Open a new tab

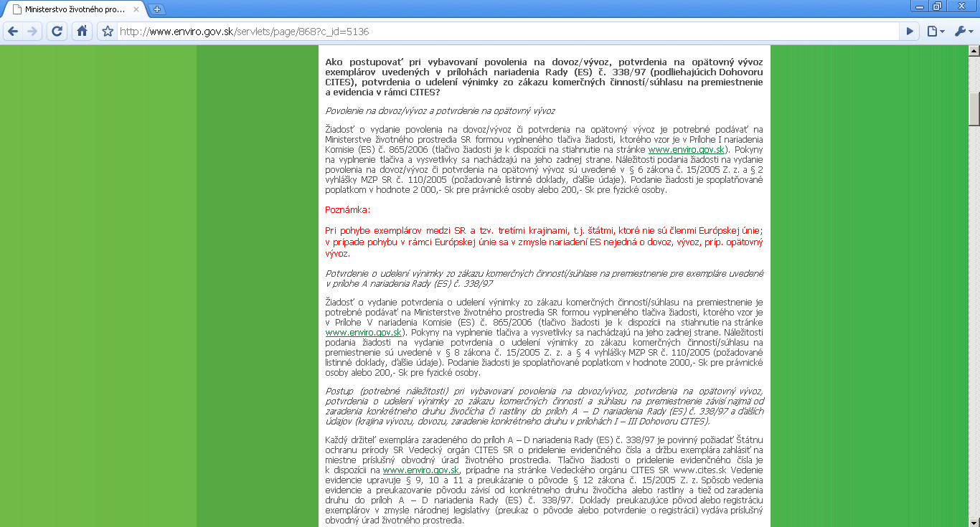(157, 9)
